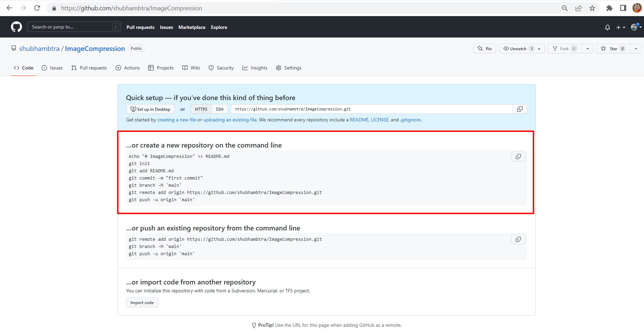Bookmark this page with the star icon

(x=592, y=8)
